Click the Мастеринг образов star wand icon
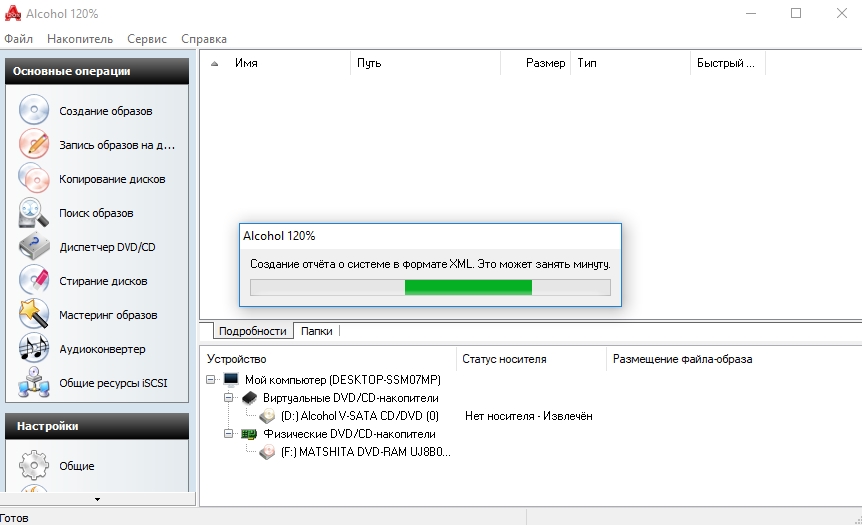 click(x=34, y=314)
